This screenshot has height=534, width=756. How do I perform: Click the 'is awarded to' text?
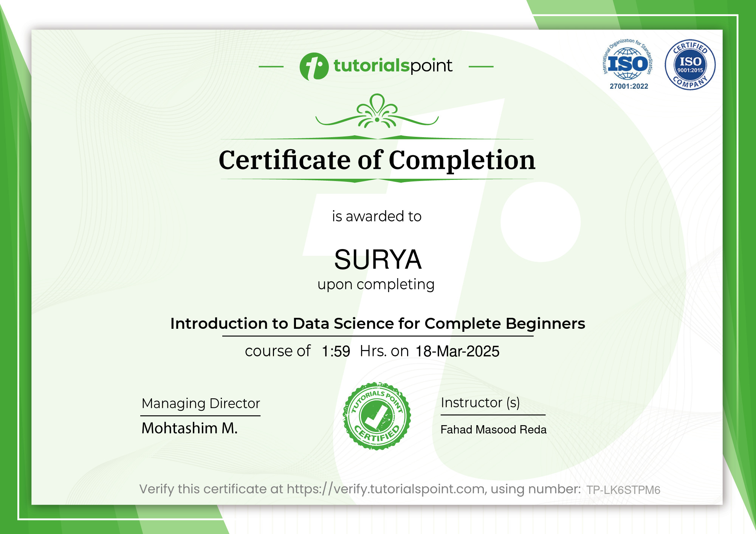377,217
